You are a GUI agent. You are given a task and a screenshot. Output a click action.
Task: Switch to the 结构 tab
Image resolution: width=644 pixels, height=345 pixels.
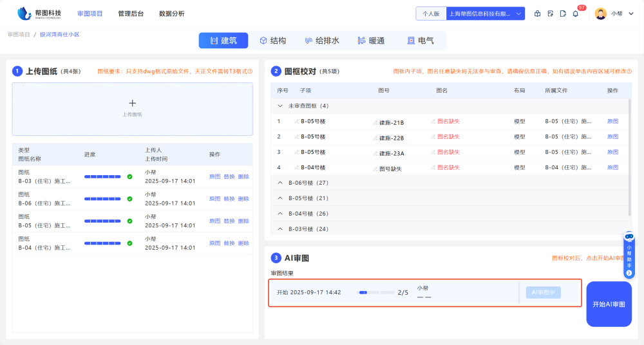[272, 41]
